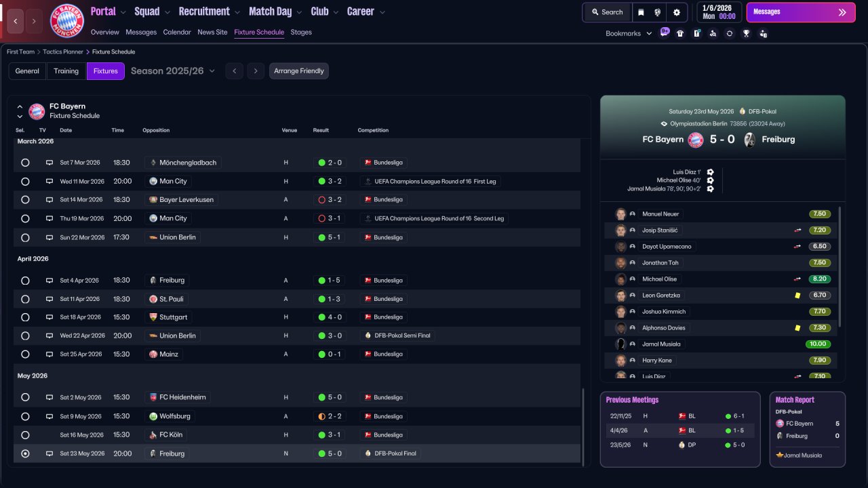Screen dimensions: 868x488
Task: Click the FC Bayern club badge
Action: 67,21
